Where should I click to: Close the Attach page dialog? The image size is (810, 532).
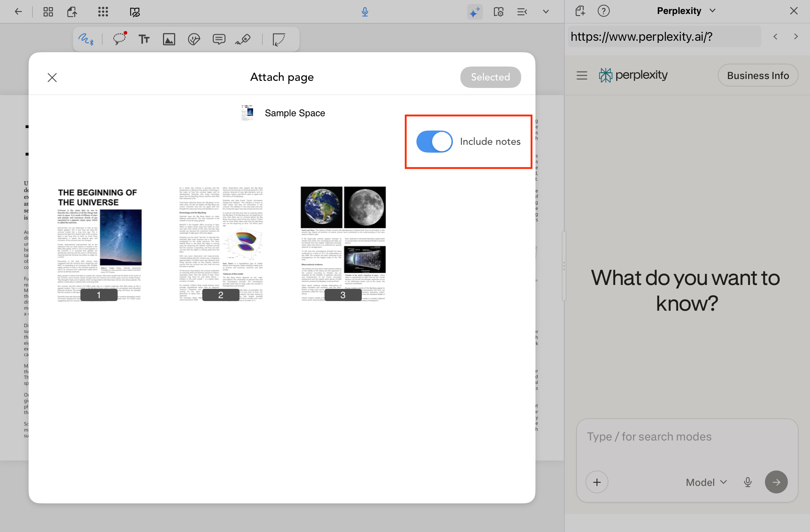pyautogui.click(x=52, y=78)
